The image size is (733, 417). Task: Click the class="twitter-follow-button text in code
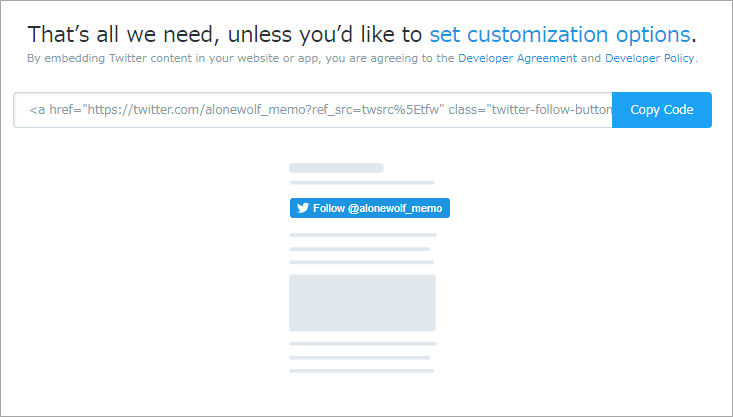point(530,110)
